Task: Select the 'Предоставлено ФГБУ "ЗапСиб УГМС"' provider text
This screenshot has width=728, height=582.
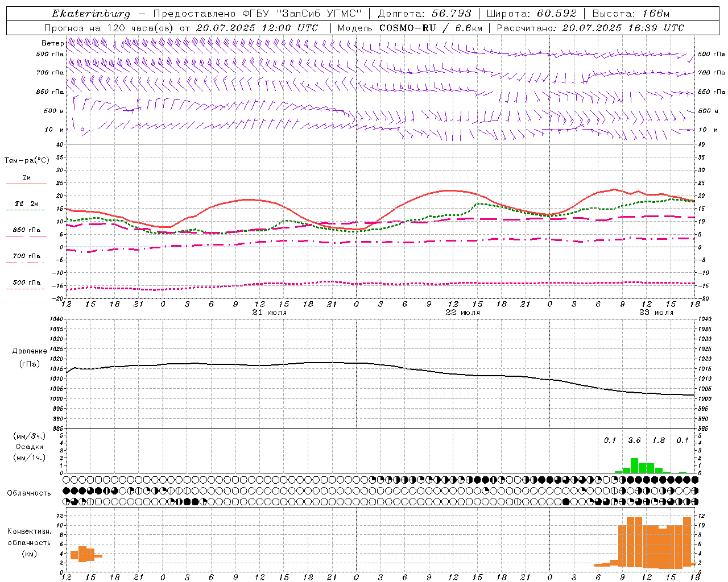Action: pos(258,14)
